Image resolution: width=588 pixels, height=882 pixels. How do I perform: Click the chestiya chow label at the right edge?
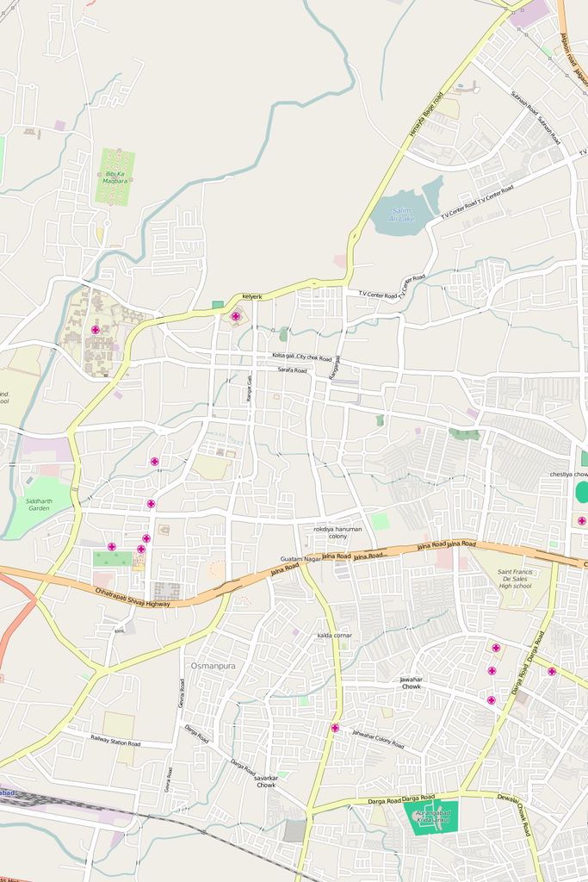pos(568,475)
